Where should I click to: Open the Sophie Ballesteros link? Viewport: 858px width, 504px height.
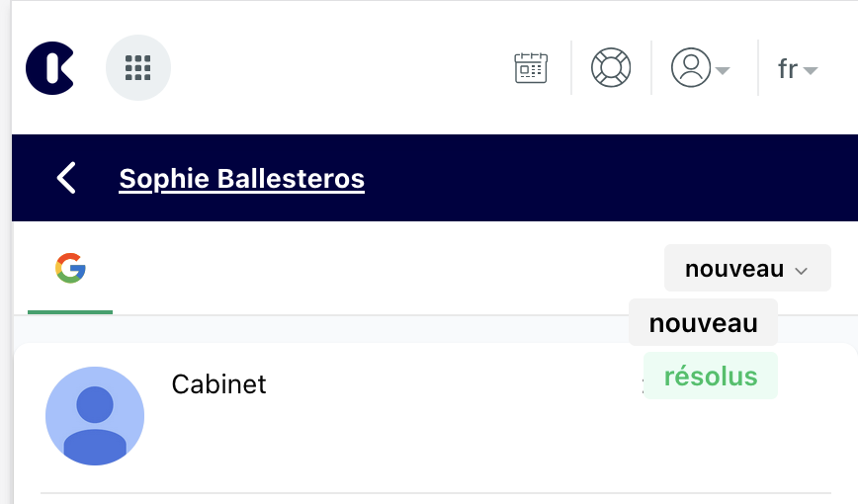tap(241, 179)
